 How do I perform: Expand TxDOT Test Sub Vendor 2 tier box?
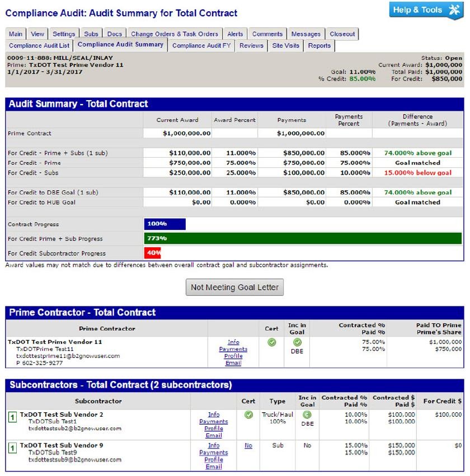pyautogui.click(x=12, y=417)
